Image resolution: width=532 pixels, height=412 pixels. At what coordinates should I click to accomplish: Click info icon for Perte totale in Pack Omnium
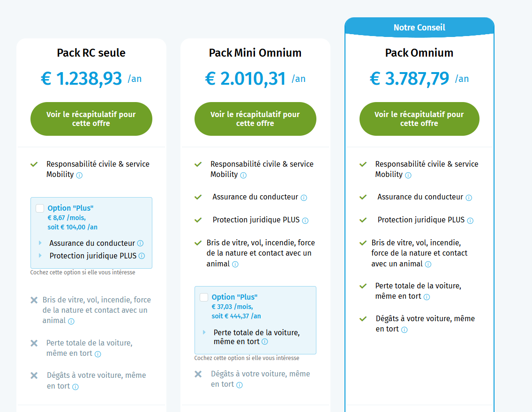pos(427,297)
